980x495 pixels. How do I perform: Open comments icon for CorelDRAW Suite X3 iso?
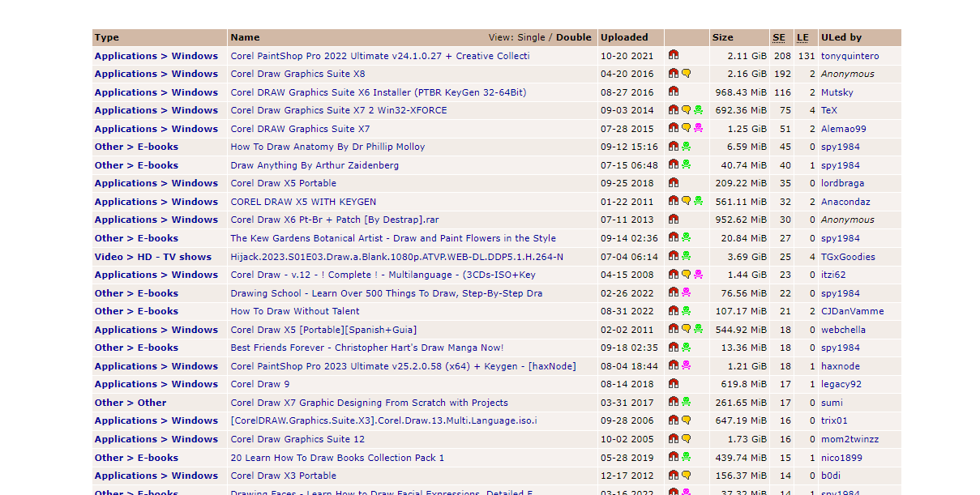point(686,420)
